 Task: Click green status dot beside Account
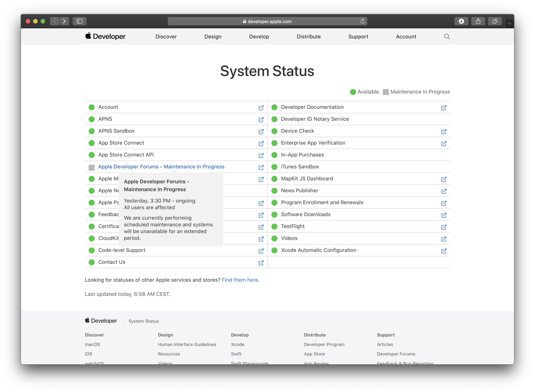[x=92, y=107]
